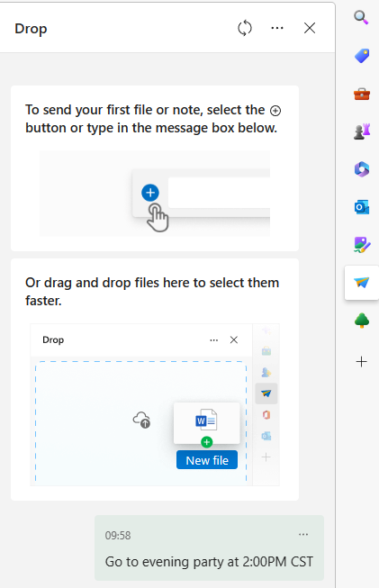Open options for the 09:58 message
Screen dimensions: 379x588
[303, 535]
